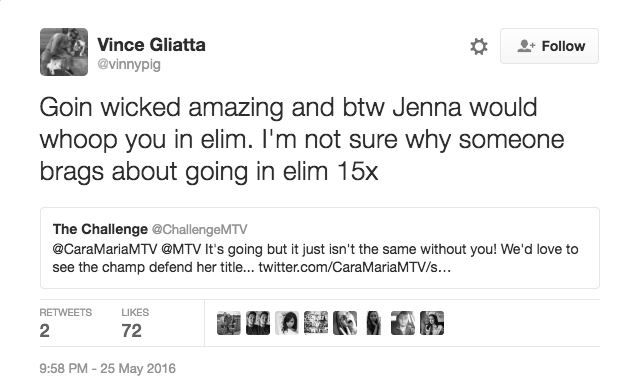View the 2 retweets count
This screenshot has width=639, height=389.
point(44,330)
